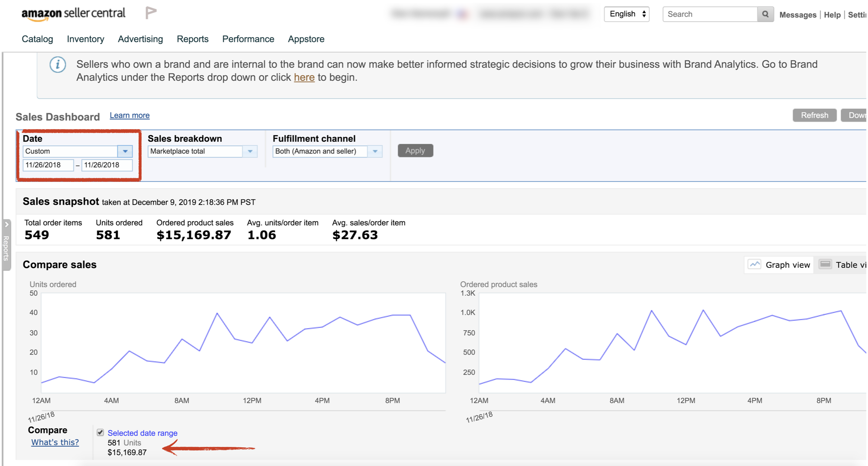Screen dimensions: 868x466
Task: Click the 'here' Brand Analytics link
Action: [304, 77]
